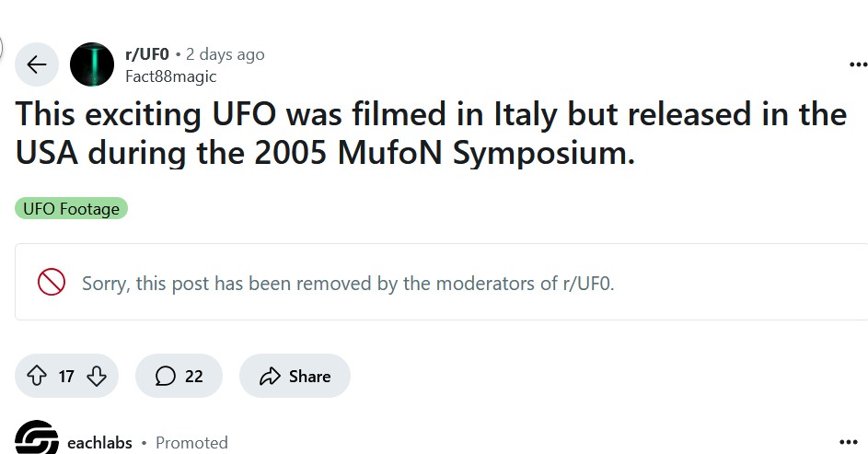This screenshot has height=454, width=868.
Task: Click the speech bubble comments icon
Action: coord(166,376)
